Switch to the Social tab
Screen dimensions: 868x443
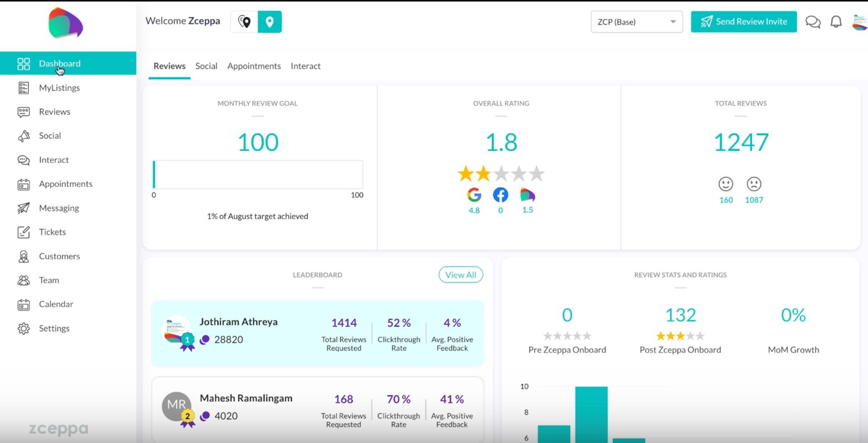pos(206,66)
